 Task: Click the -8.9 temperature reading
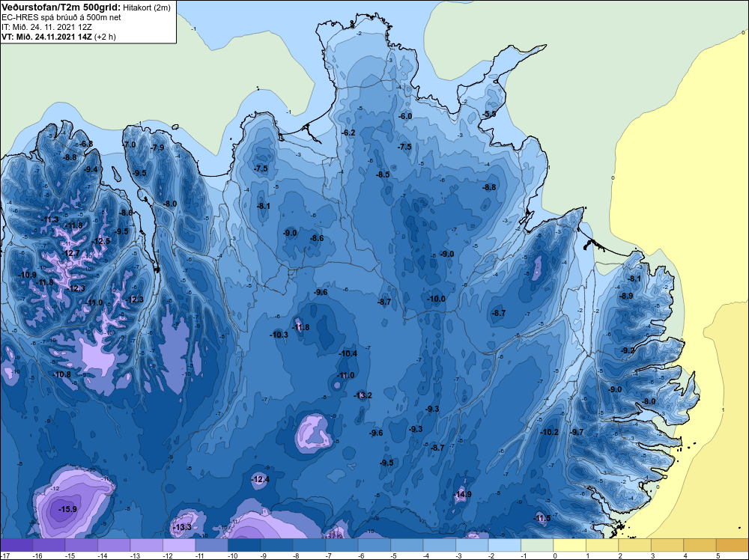pos(625,296)
